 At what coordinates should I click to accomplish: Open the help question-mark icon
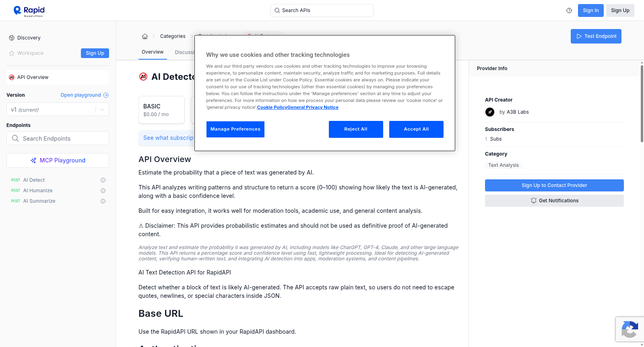click(569, 10)
